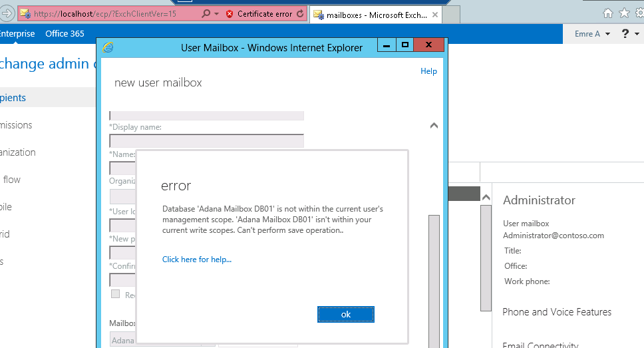Select the Enterprise navigation link
The width and height of the screenshot is (644, 348).
tap(17, 34)
